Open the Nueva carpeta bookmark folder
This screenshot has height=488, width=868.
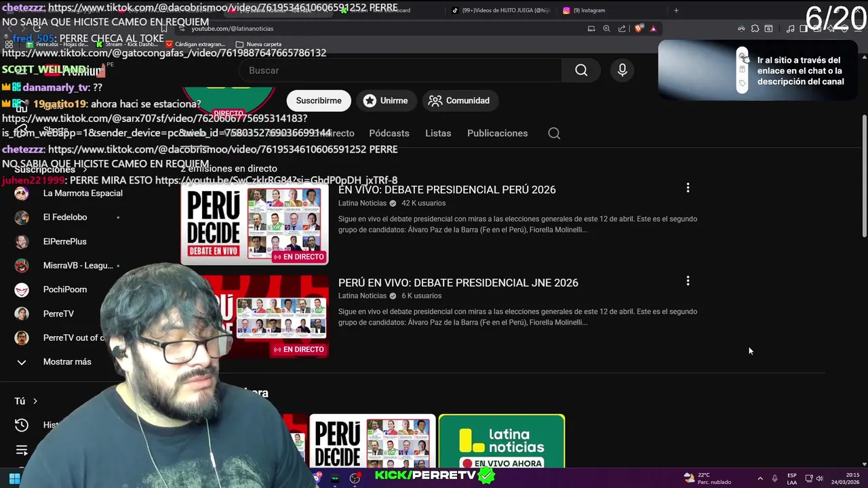(259, 44)
